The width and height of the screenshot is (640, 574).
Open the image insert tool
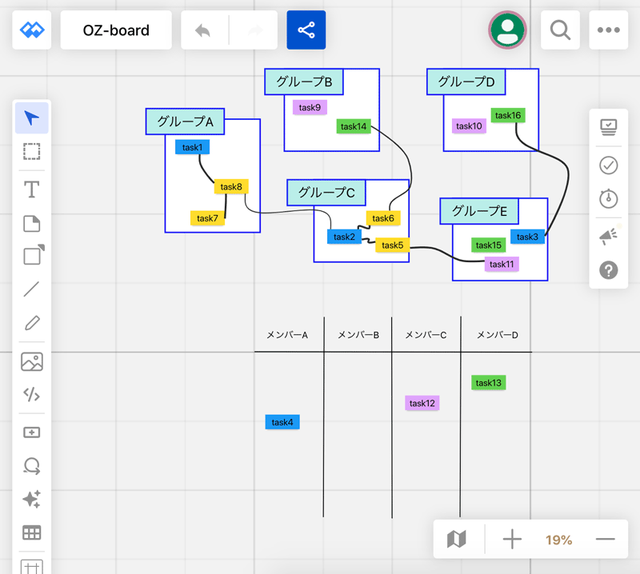click(32, 362)
